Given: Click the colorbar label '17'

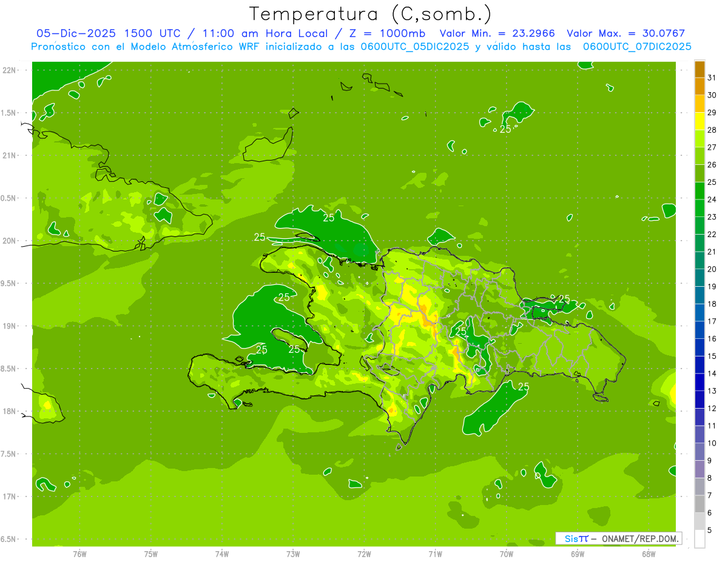Looking at the screenshot, I should [x=712, y=321].
